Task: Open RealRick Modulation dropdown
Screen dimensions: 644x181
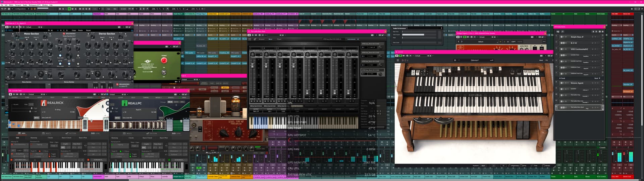Action: click(94, 151)
